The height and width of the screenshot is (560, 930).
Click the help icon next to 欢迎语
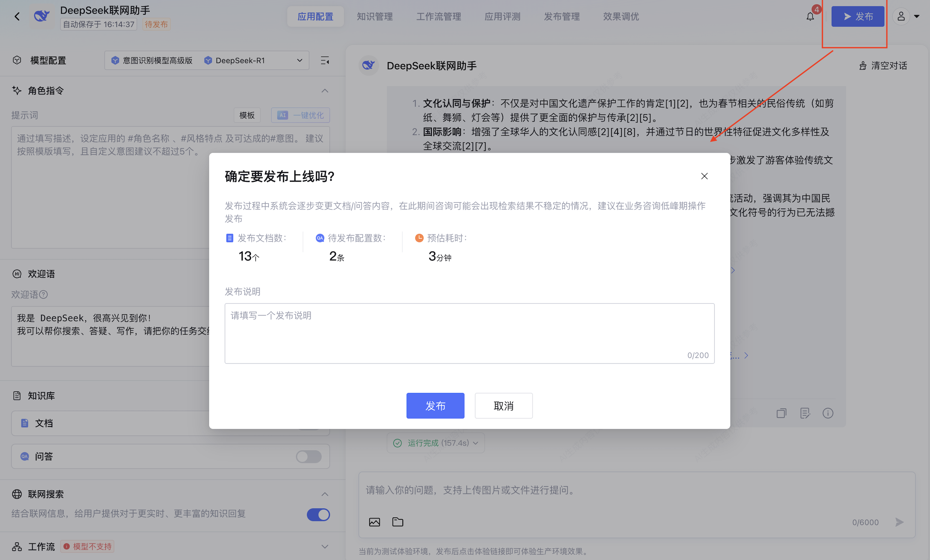click(43, 294)
